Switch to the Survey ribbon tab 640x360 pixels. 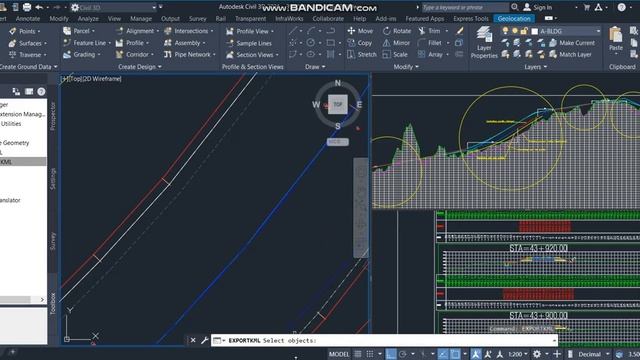pos(198,19)
